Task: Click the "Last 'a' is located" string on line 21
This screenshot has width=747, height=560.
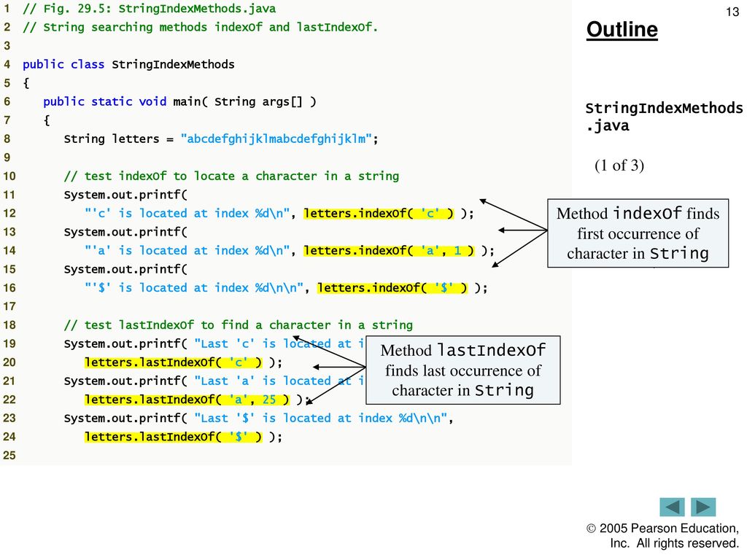Action: (279, 381)
